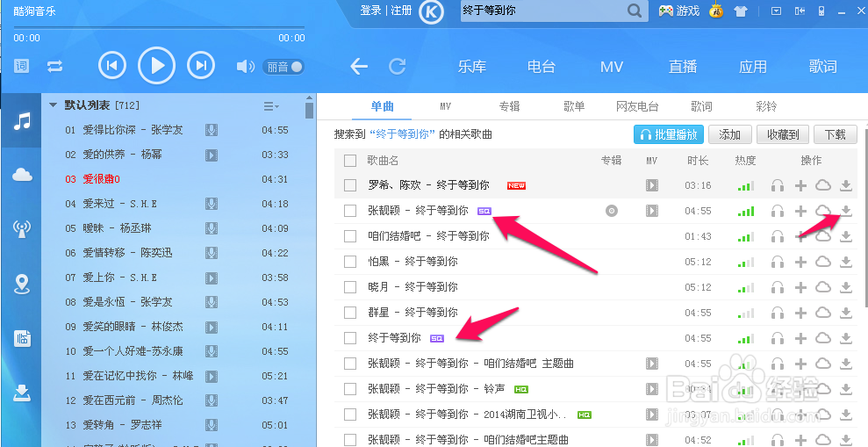The width and height of the screenshot is (868, 447).
Task: Toggle the 丽音 sound effect switch
Action: [x=283, y=67]
